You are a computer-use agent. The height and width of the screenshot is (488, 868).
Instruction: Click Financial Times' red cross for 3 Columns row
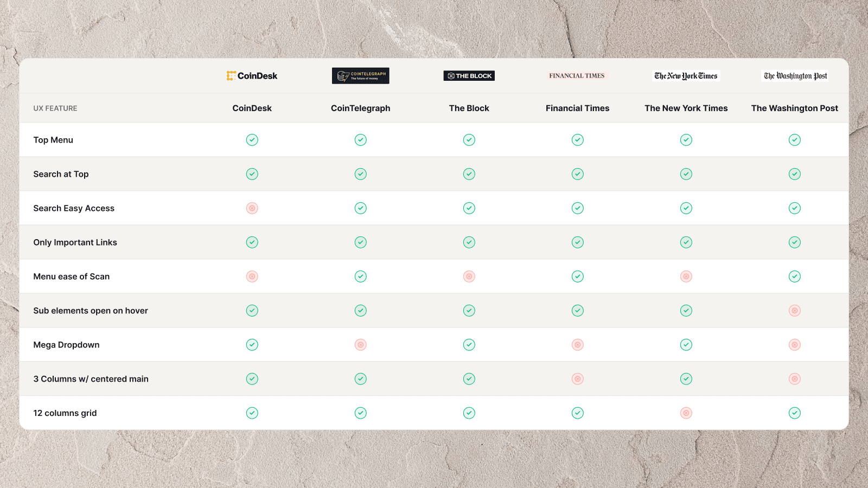578,379
